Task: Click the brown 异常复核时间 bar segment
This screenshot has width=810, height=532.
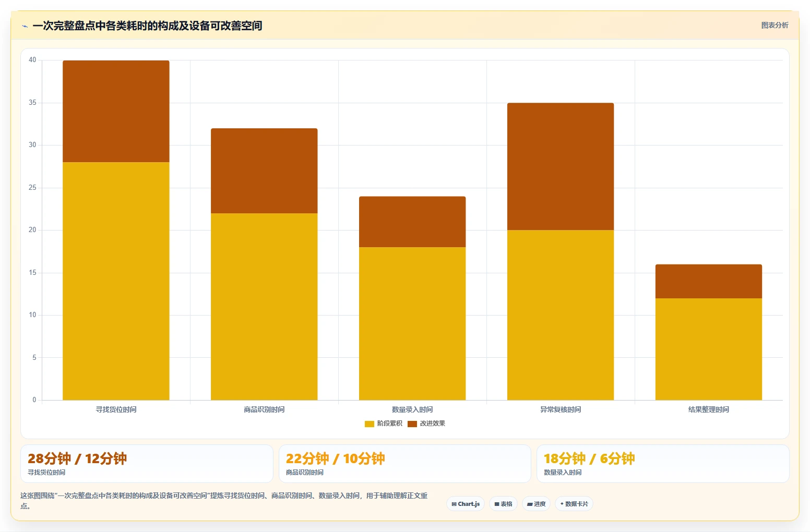Action: tap(561, 166)
